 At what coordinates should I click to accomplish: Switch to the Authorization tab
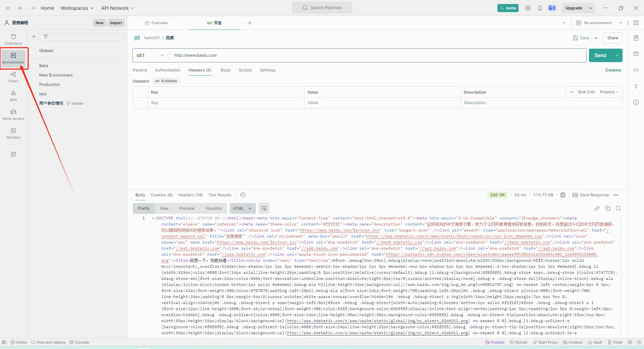pyautogui.click(x=168, y=70)
